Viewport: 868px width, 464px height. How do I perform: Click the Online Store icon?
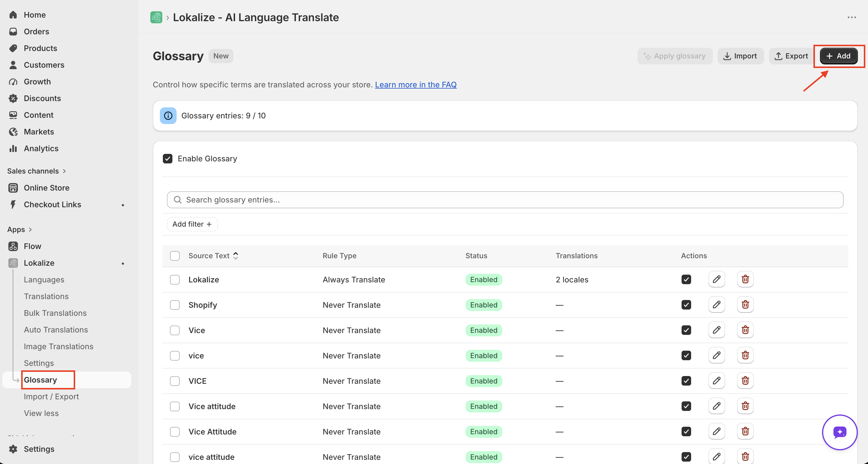click(13, 188)
